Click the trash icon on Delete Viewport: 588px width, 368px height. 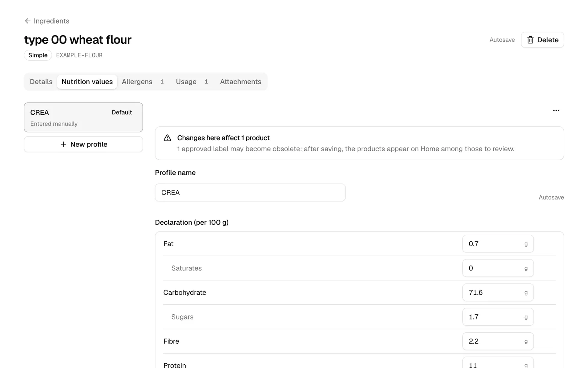tap(530, 40)
